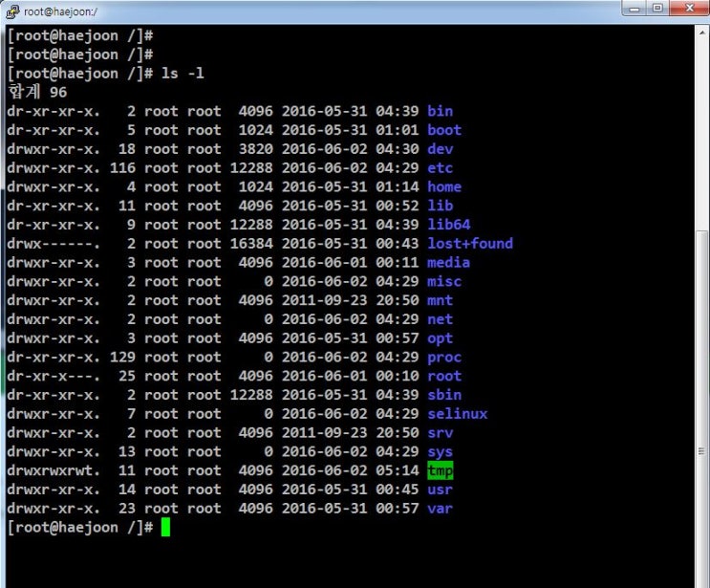Click the 'dev' directory name
This screenshot has width=710, height=588.
pos(441,149)
